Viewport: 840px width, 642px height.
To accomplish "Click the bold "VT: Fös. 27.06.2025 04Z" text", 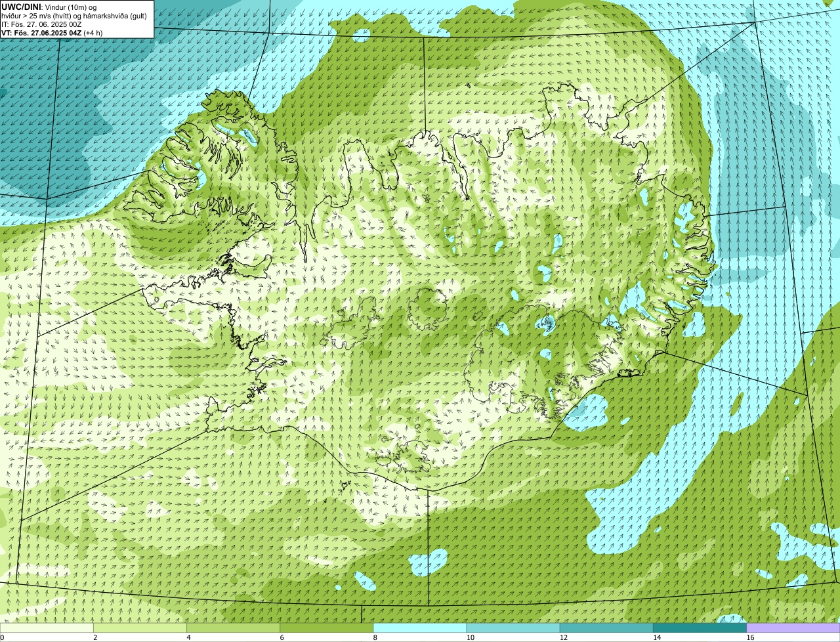I will pos(41,32).
